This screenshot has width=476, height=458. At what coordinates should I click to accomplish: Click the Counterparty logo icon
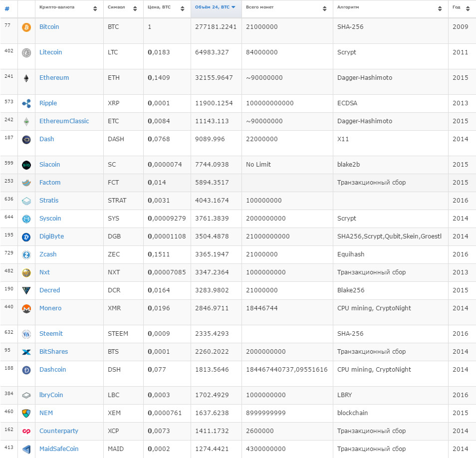coord(26,431)
